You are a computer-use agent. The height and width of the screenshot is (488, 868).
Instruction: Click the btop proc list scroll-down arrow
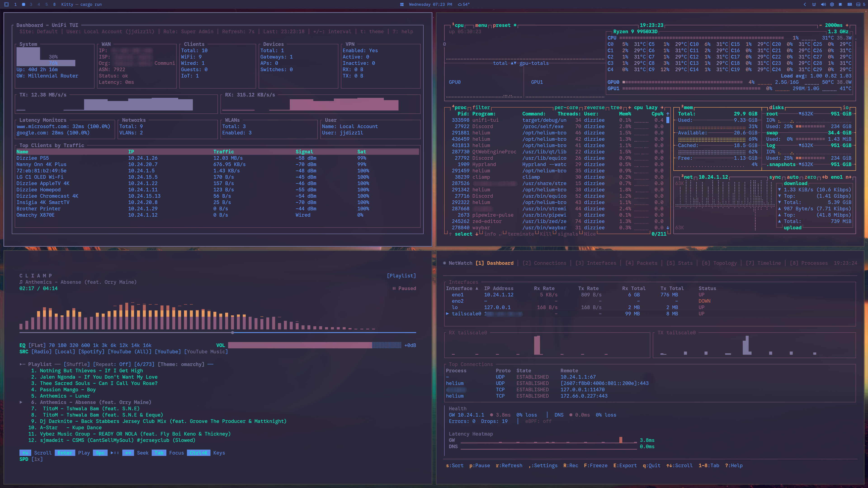(x=668, y=228)
